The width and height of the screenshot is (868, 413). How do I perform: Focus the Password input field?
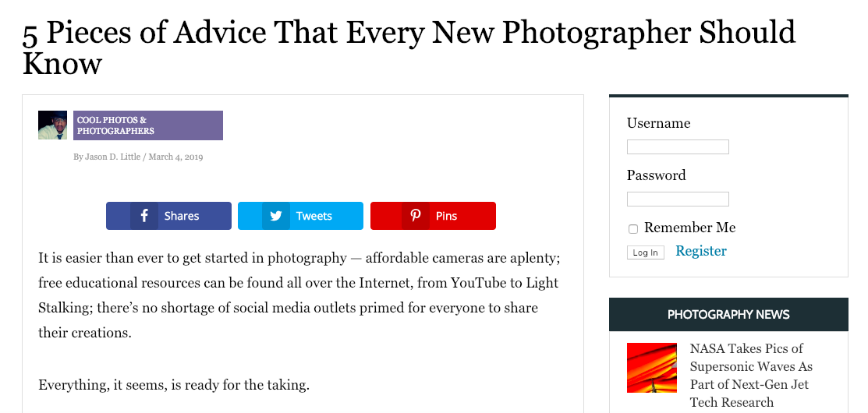[678, 199]
